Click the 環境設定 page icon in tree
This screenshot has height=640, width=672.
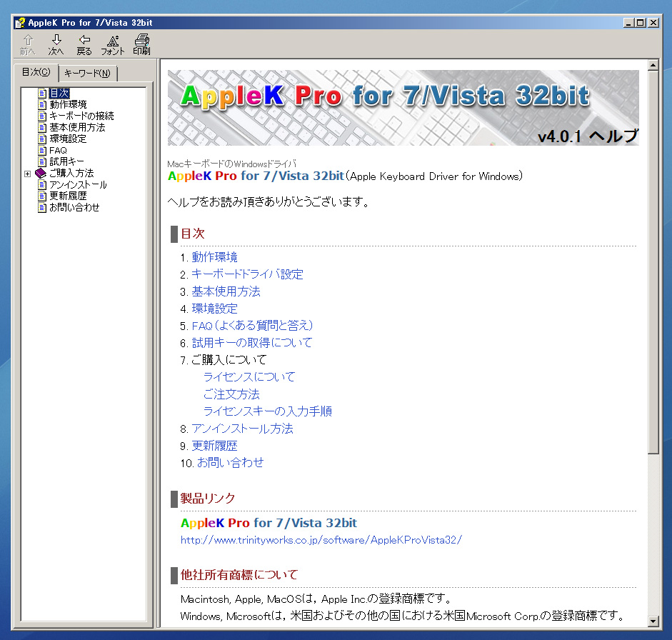coord(42,139)
